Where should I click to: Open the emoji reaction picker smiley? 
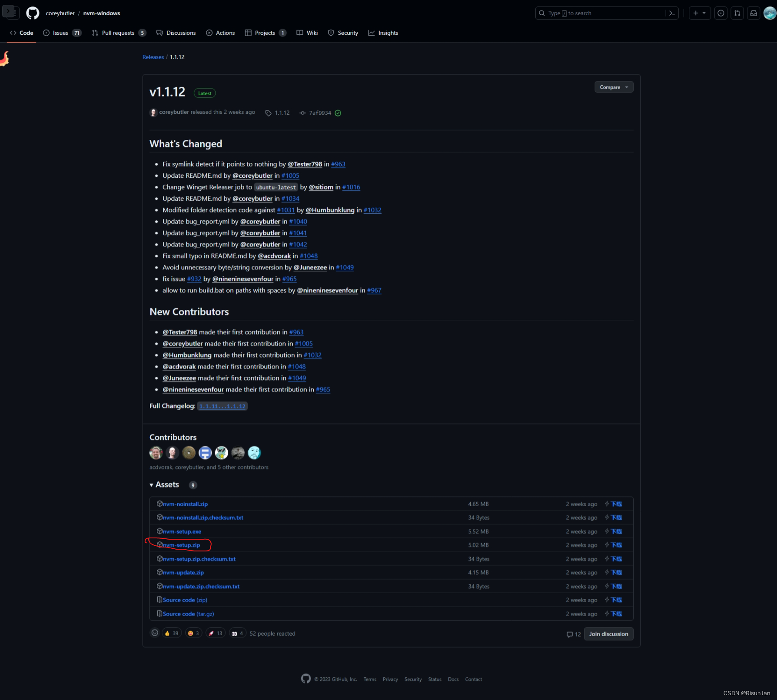click(x=155, y=633)
